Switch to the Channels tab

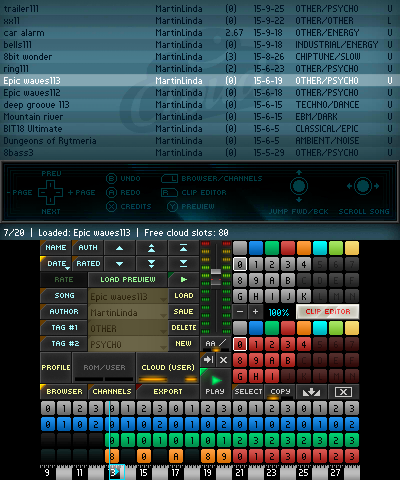[x=112, y=392]
